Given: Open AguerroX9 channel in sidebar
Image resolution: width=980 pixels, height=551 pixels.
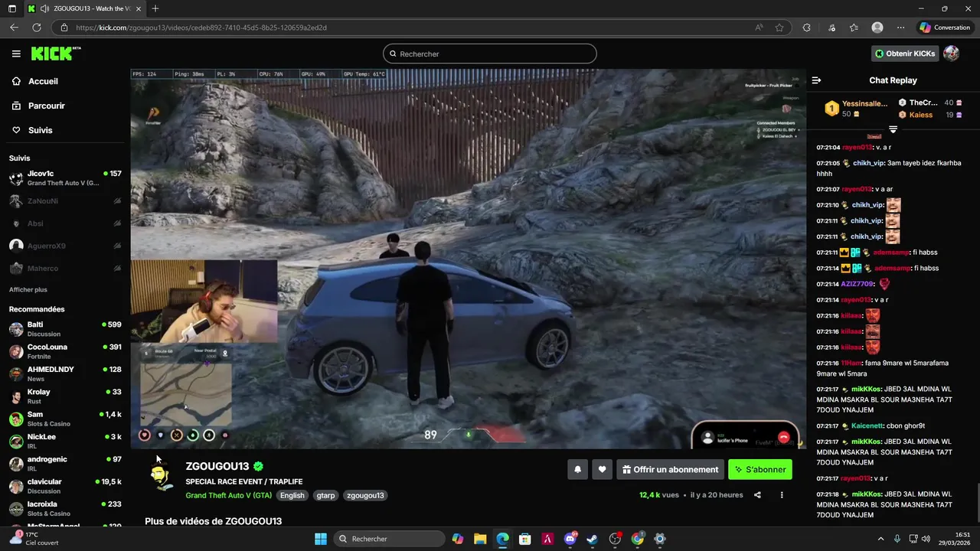Looking at the screenshot, I should pyautogui.click(x=65, y=246).
